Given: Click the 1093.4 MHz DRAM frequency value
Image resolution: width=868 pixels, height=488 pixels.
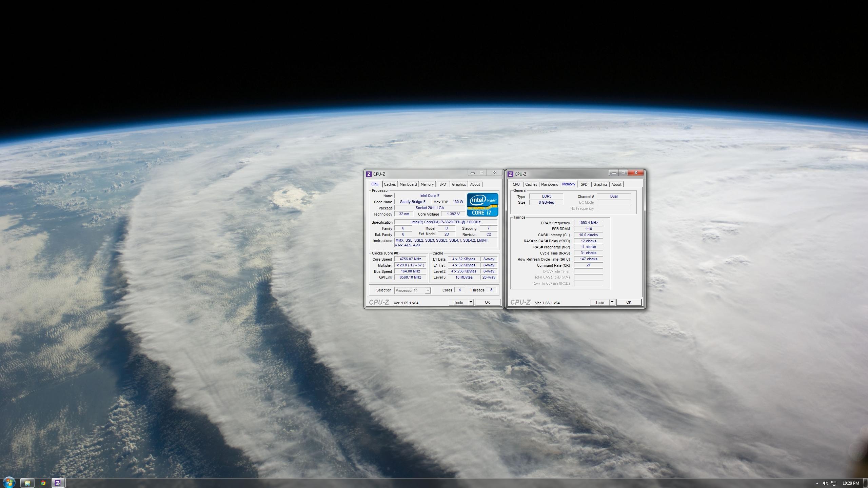Looking at the screenshot, I should [588, 223].
